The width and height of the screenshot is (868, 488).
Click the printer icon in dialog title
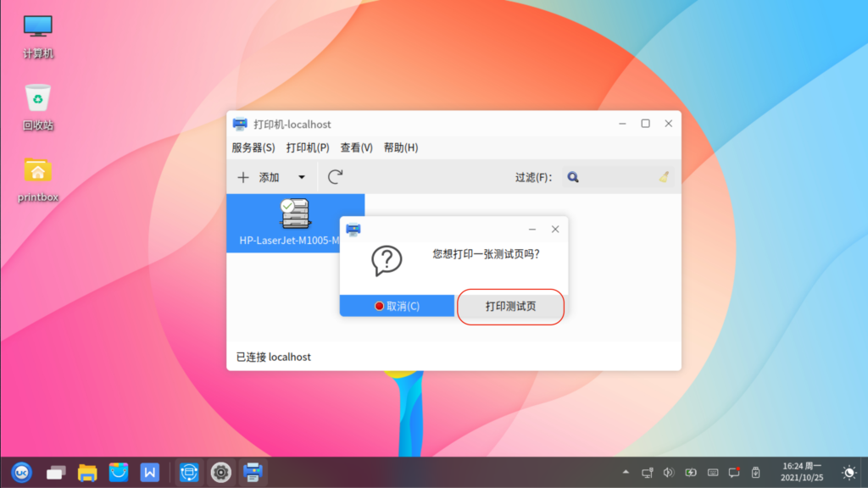(x=353, y=229)
